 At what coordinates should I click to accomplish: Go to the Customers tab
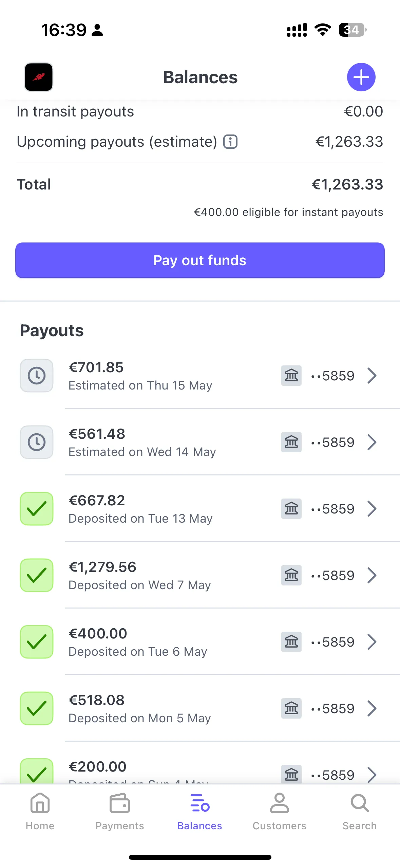[279, 811]
